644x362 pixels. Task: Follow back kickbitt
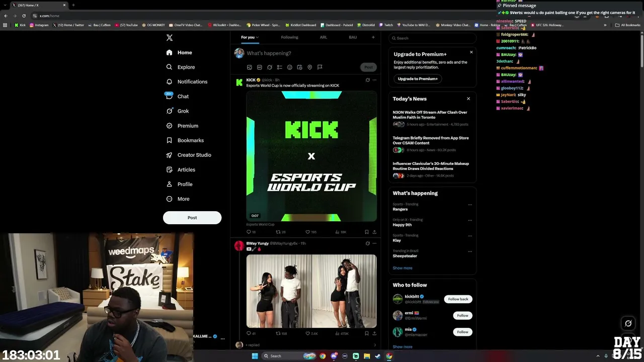click(x=458, y=299)
